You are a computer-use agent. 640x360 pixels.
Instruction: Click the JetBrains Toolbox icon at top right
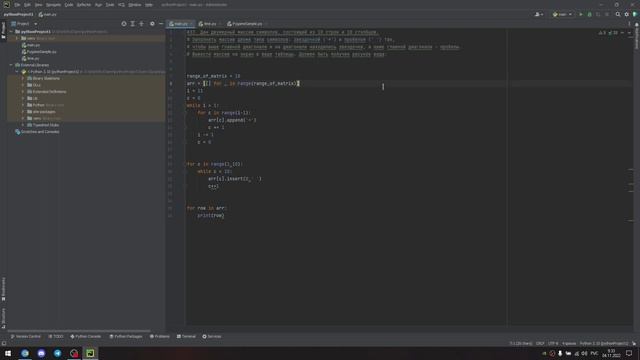point(635,14)
